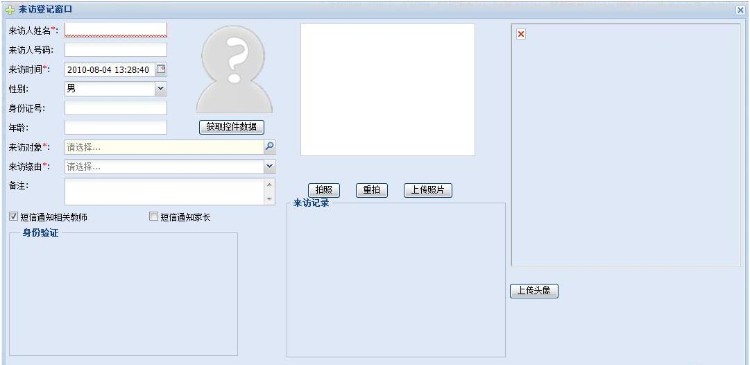Expand the 来访缘由 dropdown arrow
Screen dimensions: 750x365
pos(270,166)
